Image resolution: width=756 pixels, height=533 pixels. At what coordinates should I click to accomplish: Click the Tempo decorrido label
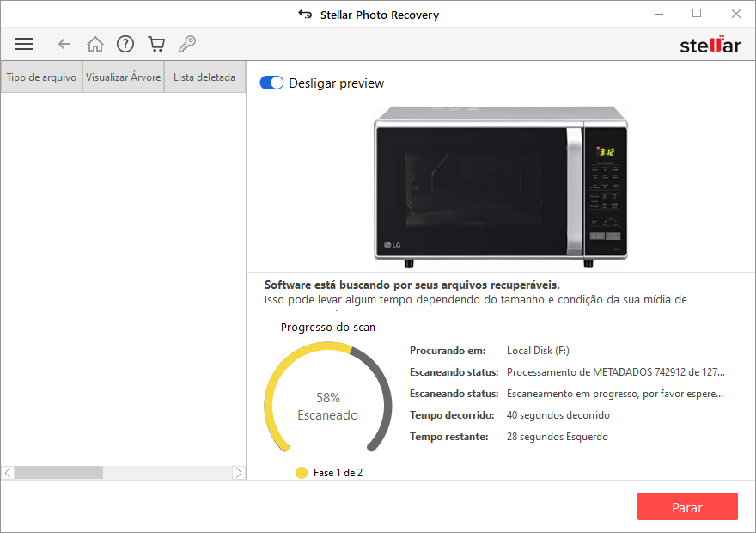(452, 415)
